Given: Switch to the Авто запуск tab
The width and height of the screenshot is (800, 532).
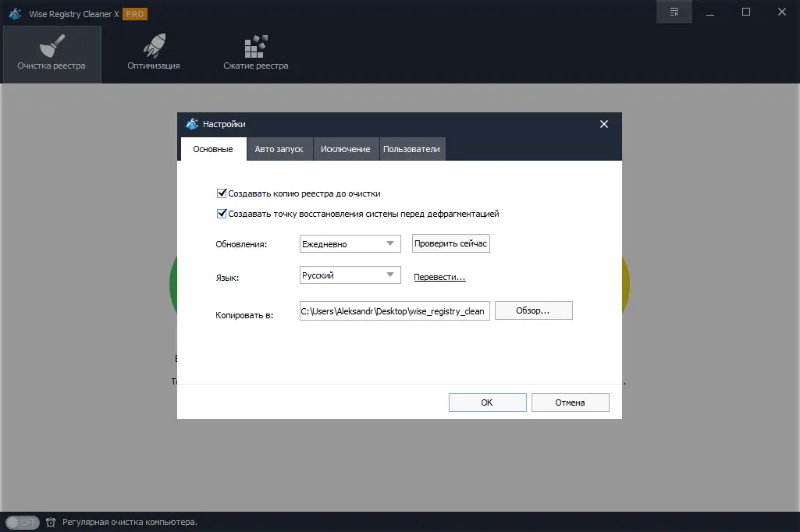Looking at the screenshot, I should 279,149.
